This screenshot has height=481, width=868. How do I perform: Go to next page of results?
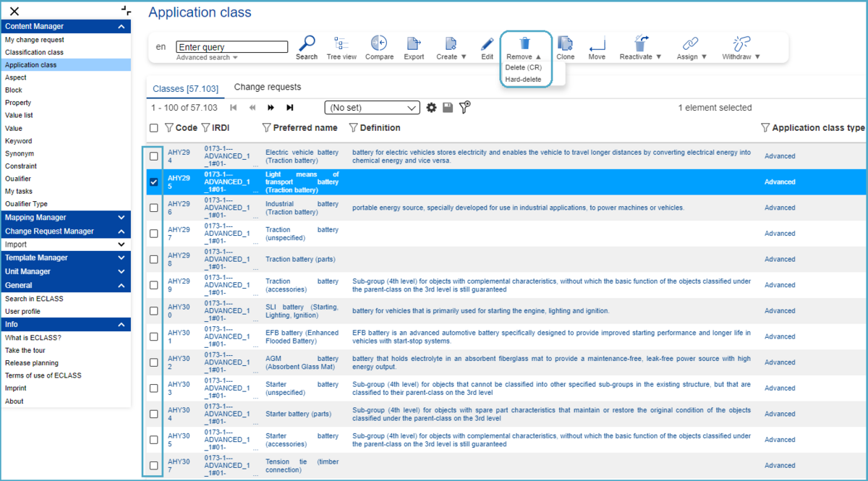tap(271, 108)
